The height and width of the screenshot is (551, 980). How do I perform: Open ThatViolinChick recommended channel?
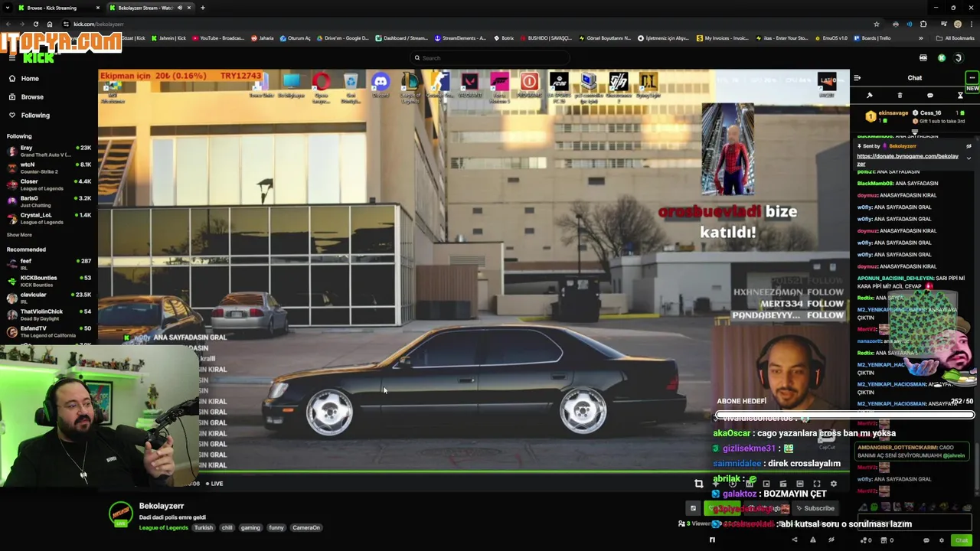(47, 315)
